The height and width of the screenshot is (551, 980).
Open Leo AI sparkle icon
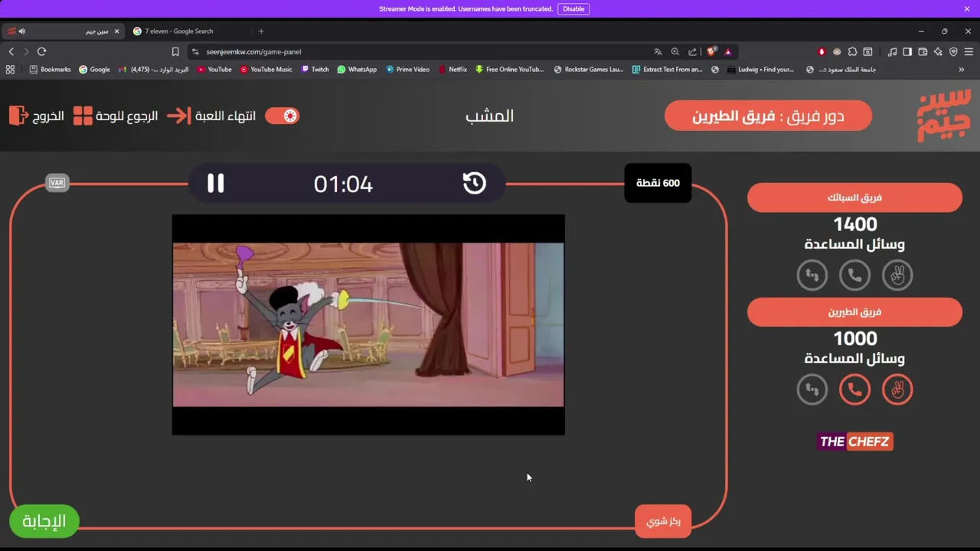click(938, 51)
